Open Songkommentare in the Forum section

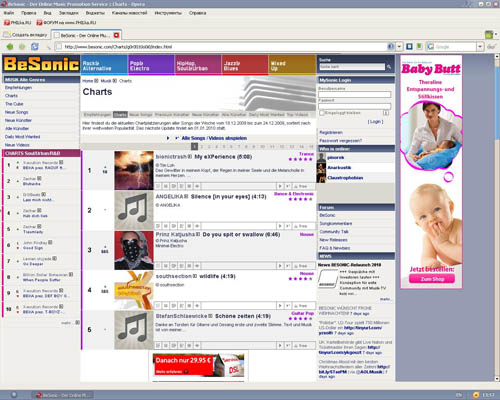point(336,223)
